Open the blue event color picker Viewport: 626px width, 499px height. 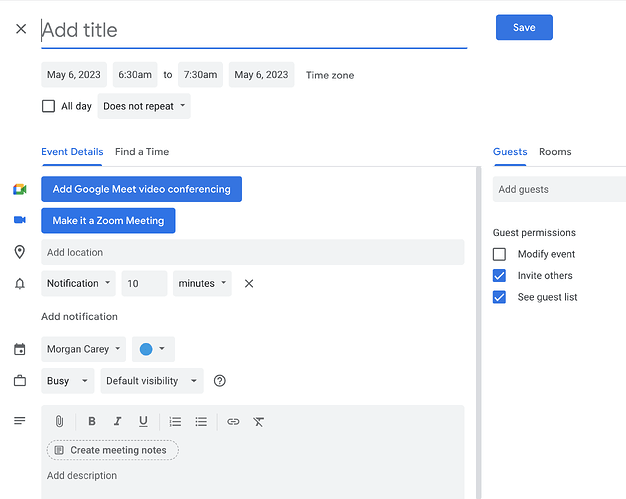pyautogui.click(x=153, y=349)
